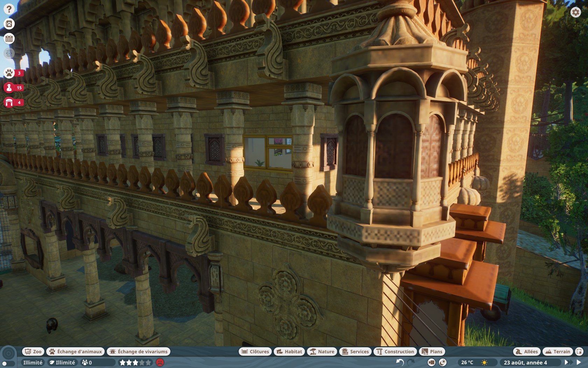
Task: Click the radar circle icon at bottom left
Action: 9,353
